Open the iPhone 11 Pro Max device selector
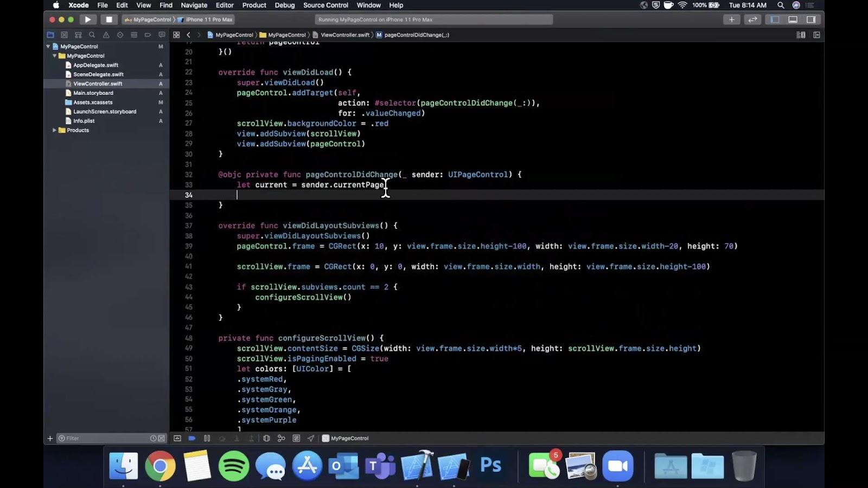Image resolution: width=868 pixels, height=488 pixels. [x=208, y=20]
